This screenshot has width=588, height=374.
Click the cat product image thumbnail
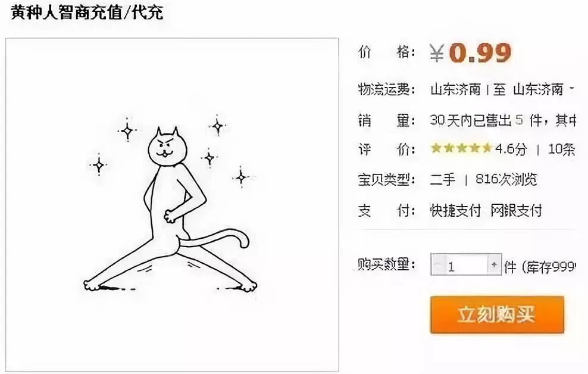(172, 205)
